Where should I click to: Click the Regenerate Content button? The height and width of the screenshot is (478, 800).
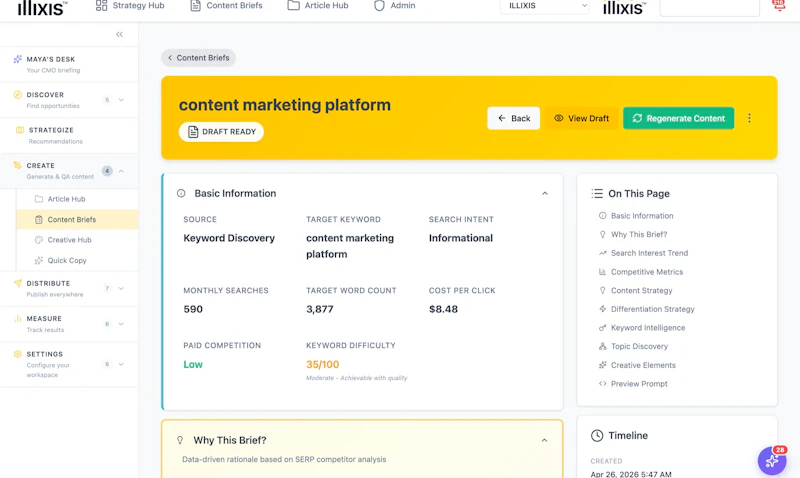[679, 118]
